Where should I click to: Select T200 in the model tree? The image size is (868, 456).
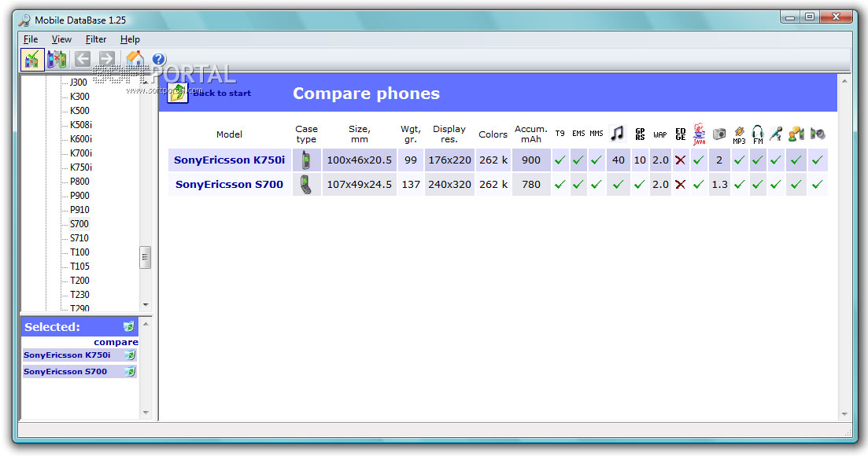tap(79, 281)
